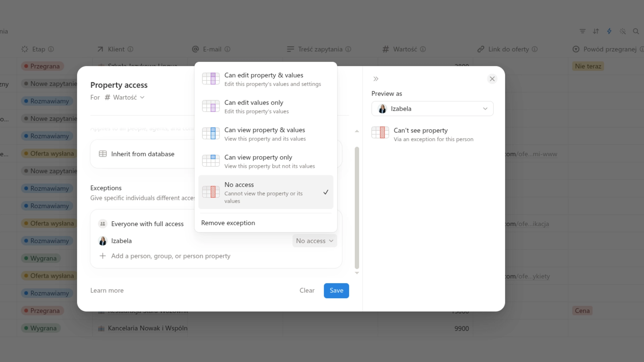Open Izabela's No access dropdown
Viewport: 644px width, 362px height.
point(315,241)
